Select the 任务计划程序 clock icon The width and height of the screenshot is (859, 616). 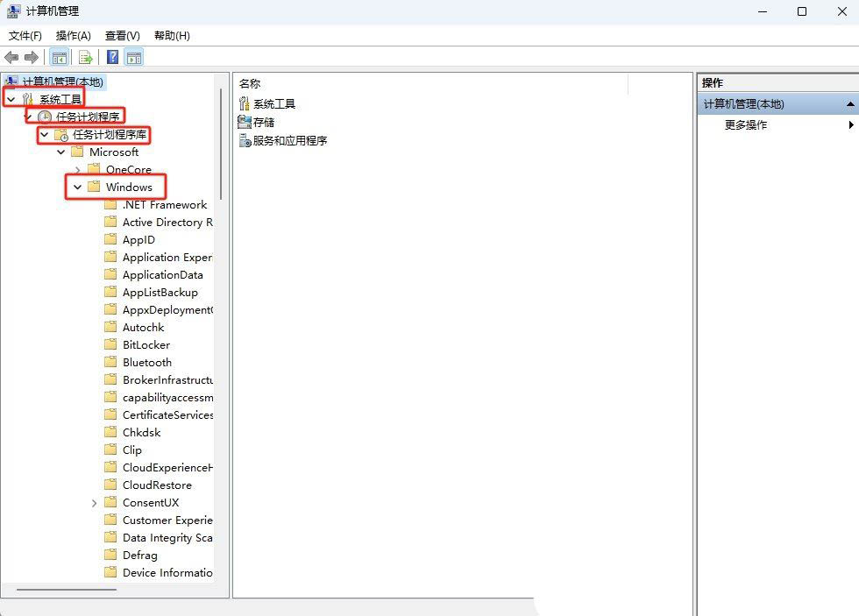click(45, 117)
